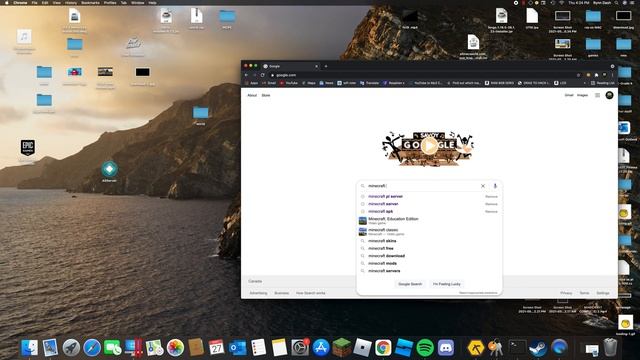Image resolution: width=640 pixels, height=360 pixels.
Task: Open the File menu
Action: [x=35, y=2]
